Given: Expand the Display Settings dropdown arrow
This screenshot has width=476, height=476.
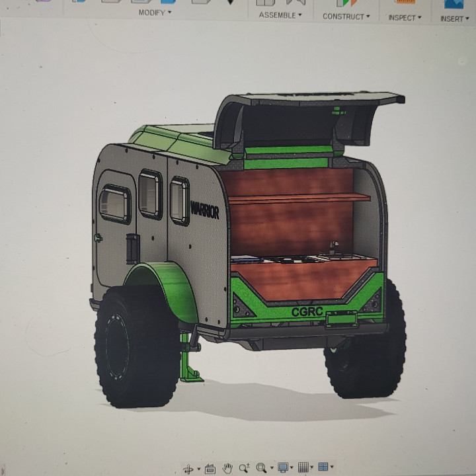Looking at the screenshot, I should click(x=292, y=467).
